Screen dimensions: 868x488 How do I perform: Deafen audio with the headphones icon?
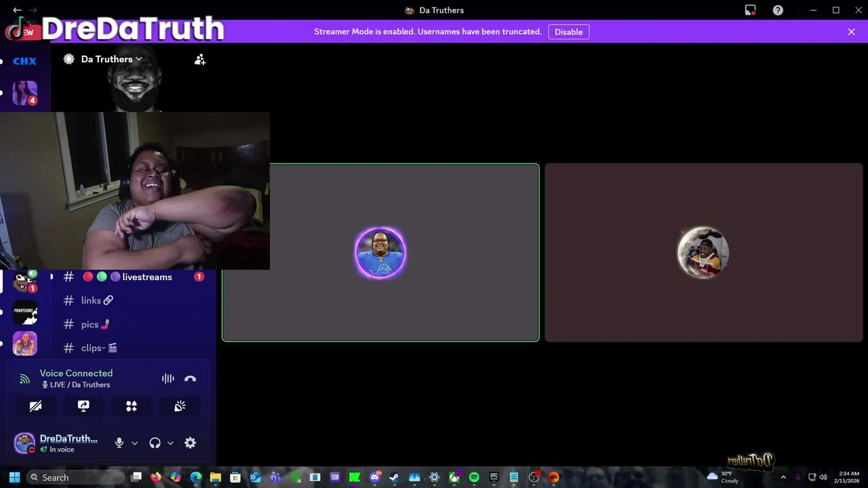coord(155,443)
